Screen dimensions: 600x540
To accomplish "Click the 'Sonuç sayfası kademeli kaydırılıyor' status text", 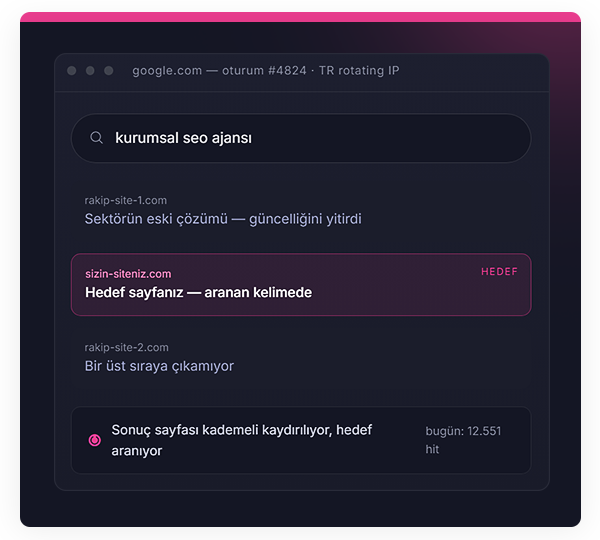I will point(241,440).
